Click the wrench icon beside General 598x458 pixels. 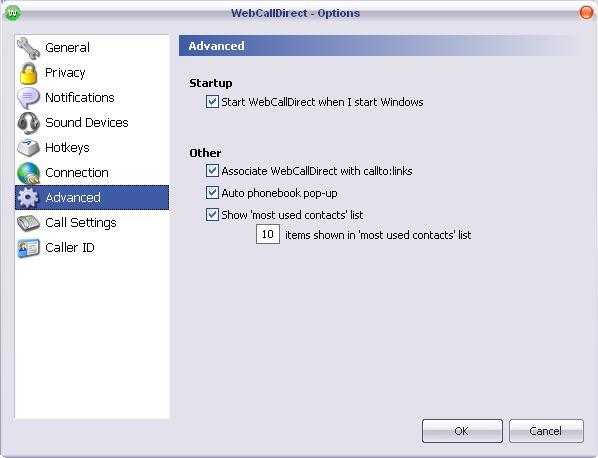(x=28, y=48)
